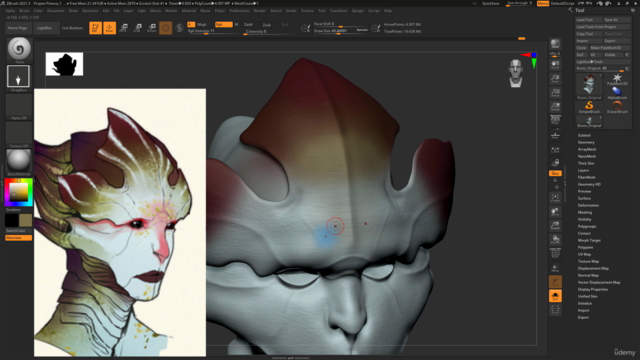Expand the Texture Map section
The height and width of the screenshot is (360, 640).
588,261
